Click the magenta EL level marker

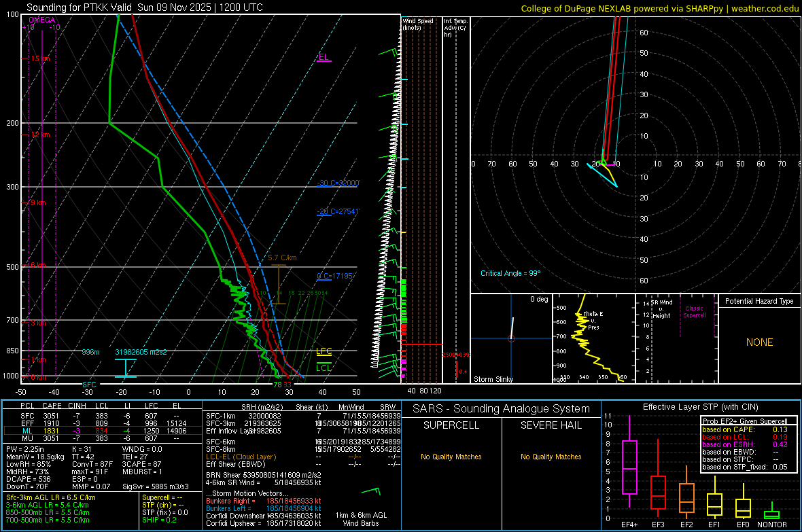[324, 57]
